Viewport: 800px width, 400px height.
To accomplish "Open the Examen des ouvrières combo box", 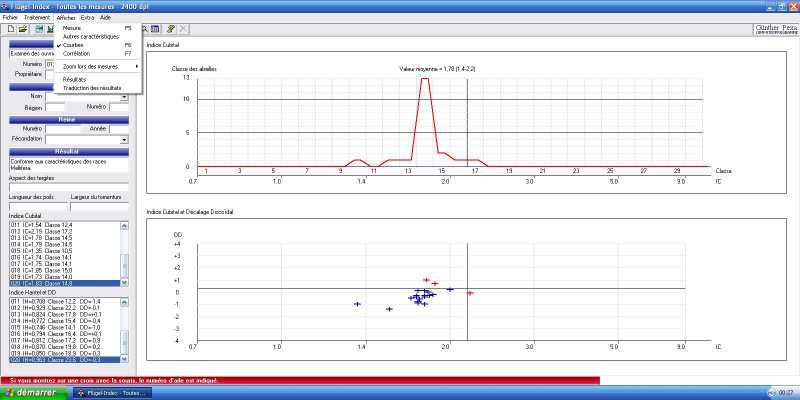I will (x=30, y=53).
